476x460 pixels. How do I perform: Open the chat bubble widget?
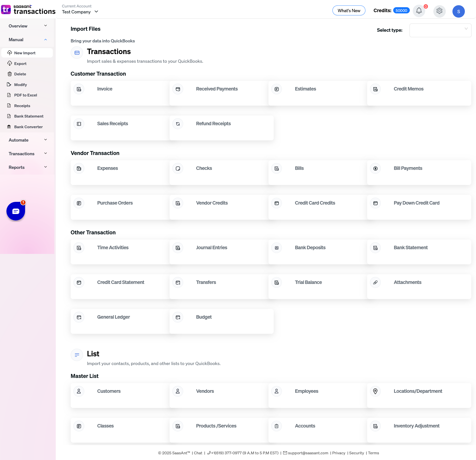16,211
